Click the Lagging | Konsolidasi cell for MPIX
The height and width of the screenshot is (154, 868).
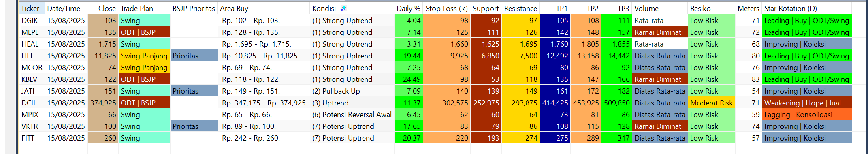pyautogui.click(x=807, y=115)
